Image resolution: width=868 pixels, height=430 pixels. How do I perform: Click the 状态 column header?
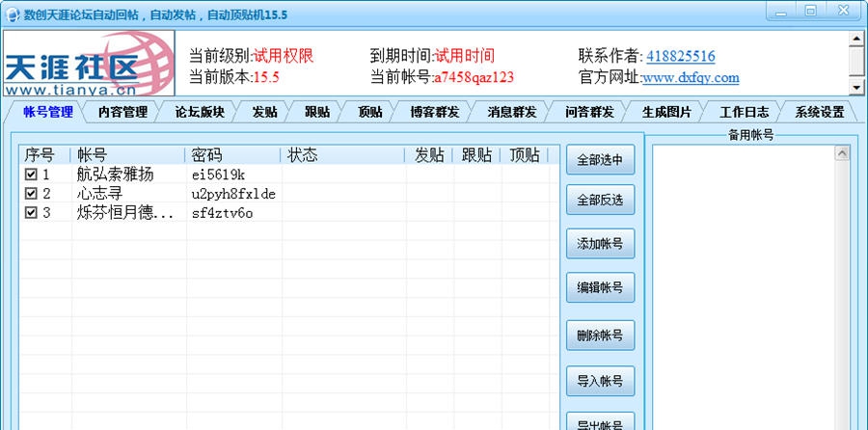coord(342,155)
